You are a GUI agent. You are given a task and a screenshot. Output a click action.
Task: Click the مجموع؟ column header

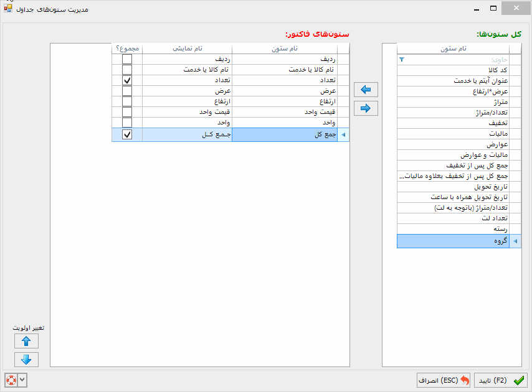click(x=127, y=49)
